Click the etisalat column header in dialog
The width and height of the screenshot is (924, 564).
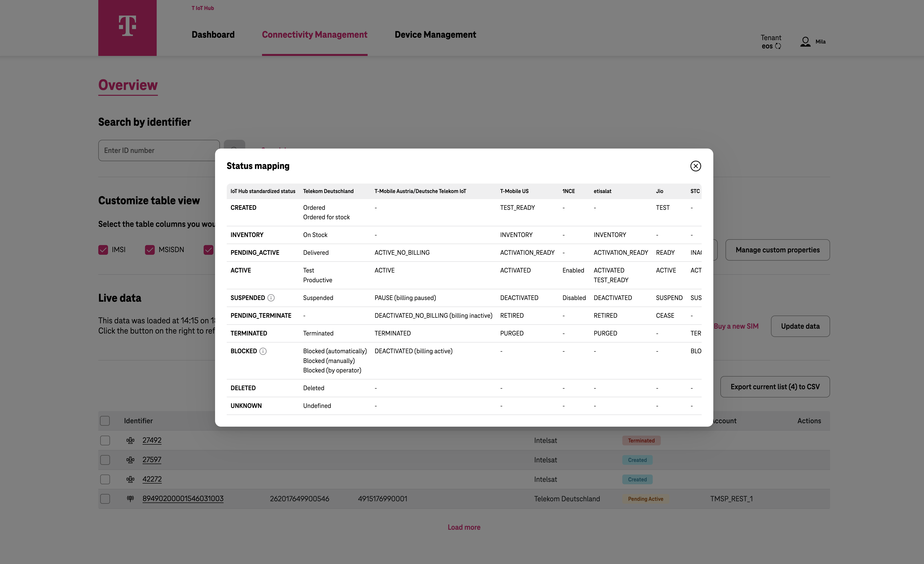tap(602, 191)
